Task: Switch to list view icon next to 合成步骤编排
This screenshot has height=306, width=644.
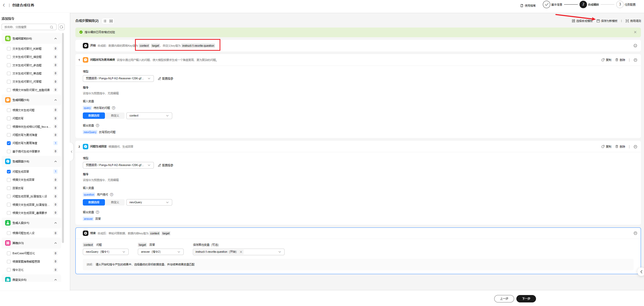Action: pyautogui.click(x=105, y=21)
